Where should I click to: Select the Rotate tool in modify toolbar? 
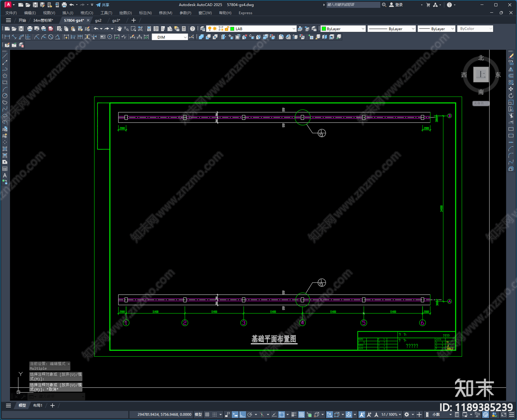(511, 96)
